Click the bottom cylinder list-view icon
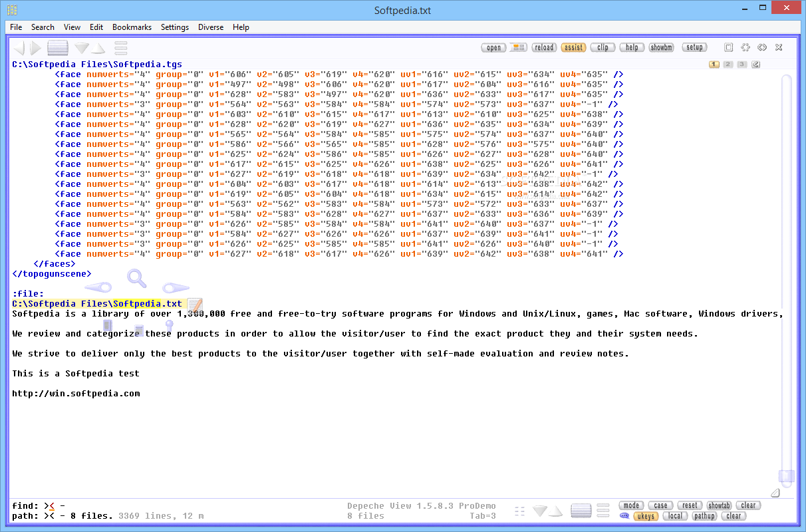This screenshot has height=532, width=806. [x=581, y=511]
